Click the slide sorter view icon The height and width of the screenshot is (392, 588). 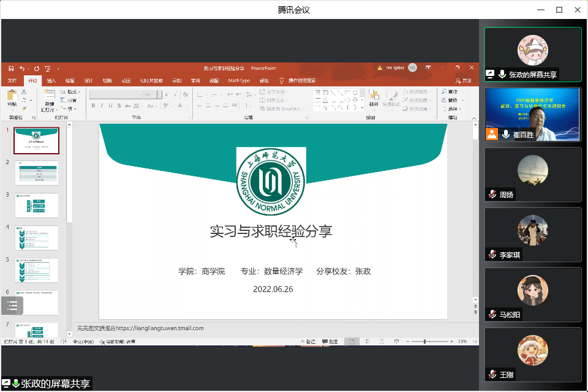[x=367, y=341]
